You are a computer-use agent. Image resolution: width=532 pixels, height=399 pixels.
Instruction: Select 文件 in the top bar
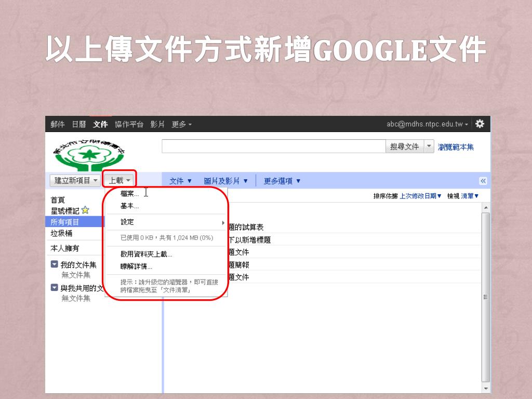click(100, 125)
